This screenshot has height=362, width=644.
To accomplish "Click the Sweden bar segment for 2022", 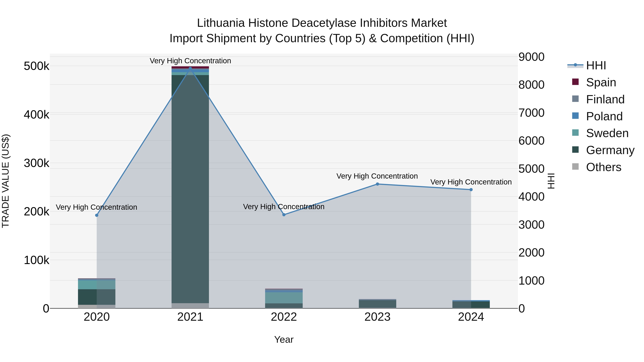I will pyautogui.click(x=284, y=298).
